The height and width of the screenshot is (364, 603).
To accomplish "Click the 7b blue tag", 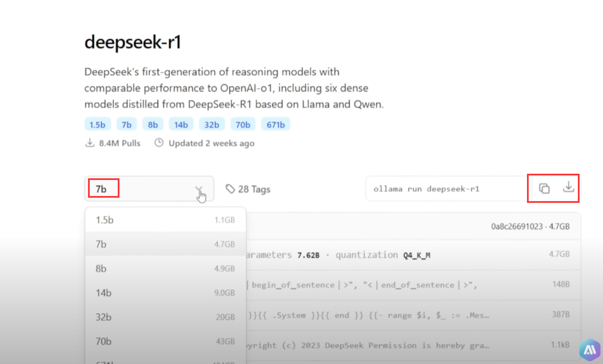I will coord(126,125).
